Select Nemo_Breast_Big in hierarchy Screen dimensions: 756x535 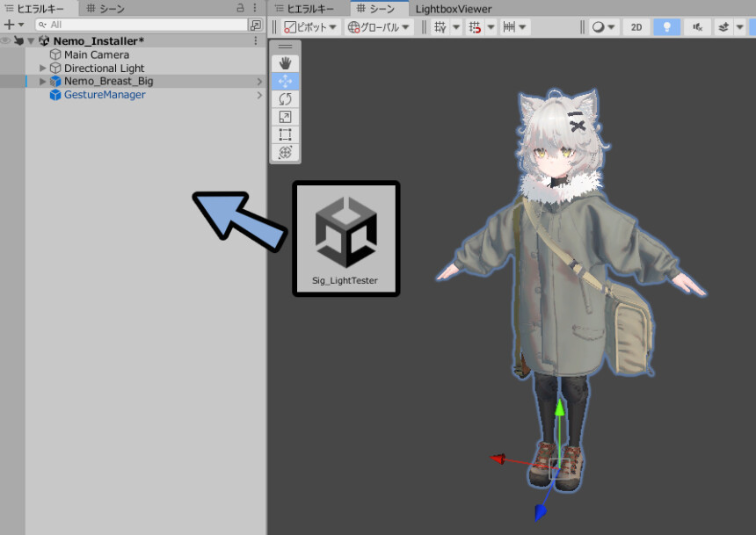[x=108, y=82]
